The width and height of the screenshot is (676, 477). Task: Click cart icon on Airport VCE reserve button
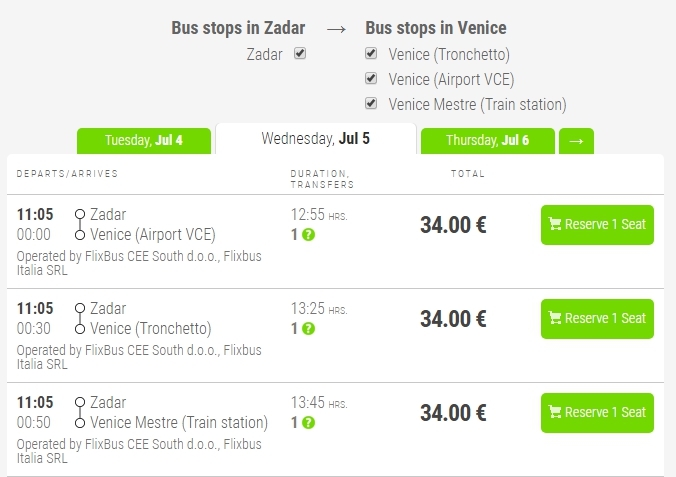(555, 225)
